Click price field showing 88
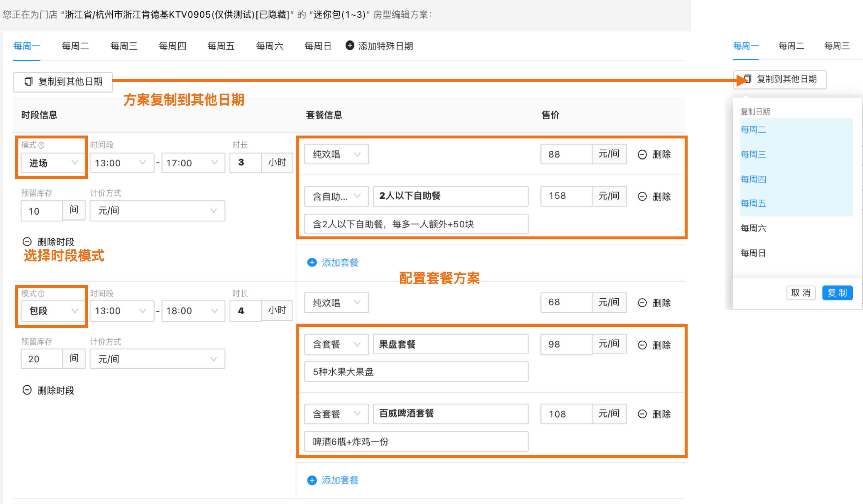 [566, 154]
